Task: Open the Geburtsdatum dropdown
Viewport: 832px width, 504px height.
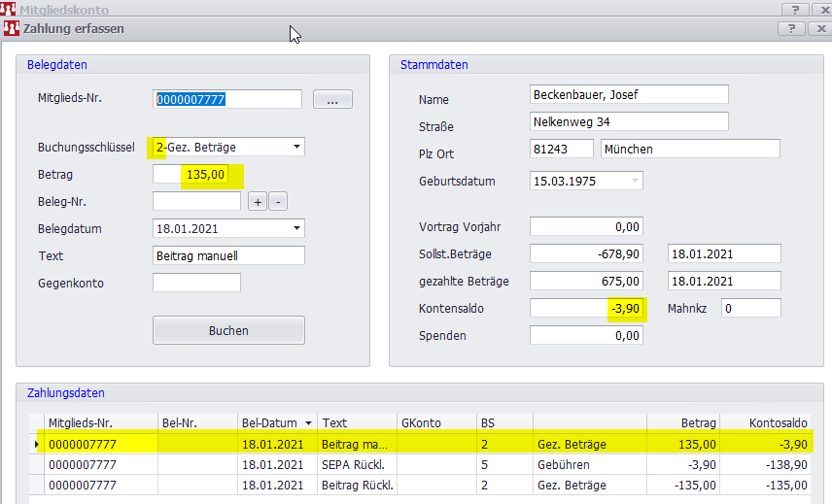Action: click(635, 182)
